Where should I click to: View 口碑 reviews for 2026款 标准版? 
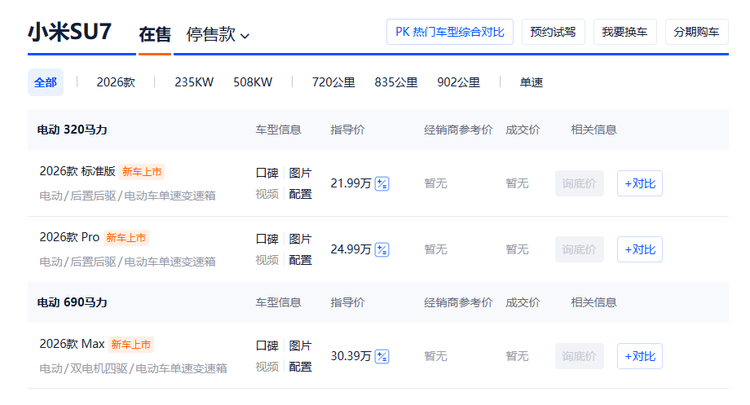pos(266,173)
